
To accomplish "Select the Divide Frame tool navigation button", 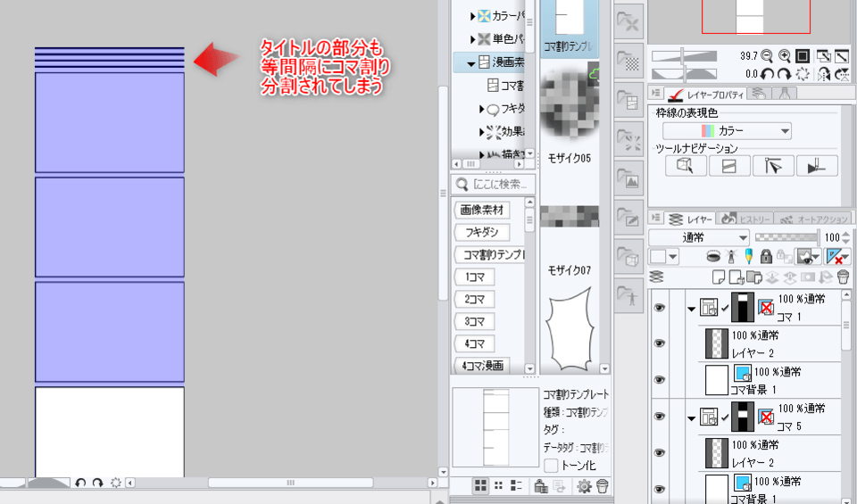I will [729, 165].
